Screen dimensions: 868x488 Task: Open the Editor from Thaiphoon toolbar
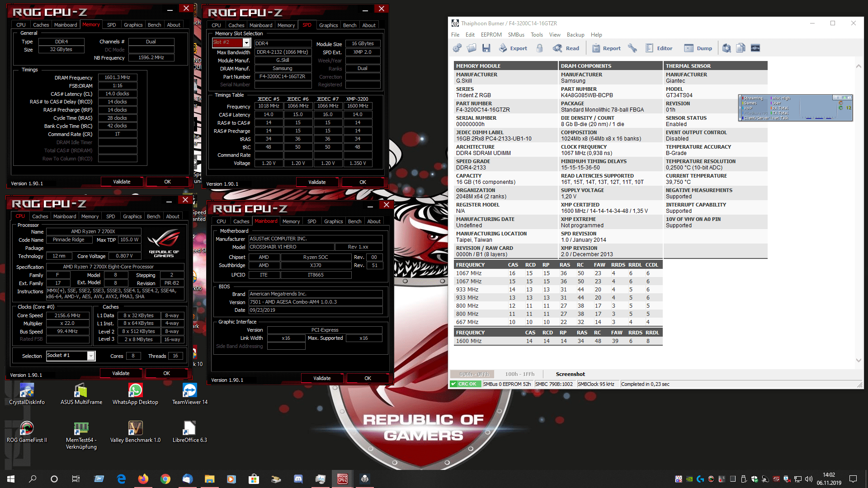[659, 48]
